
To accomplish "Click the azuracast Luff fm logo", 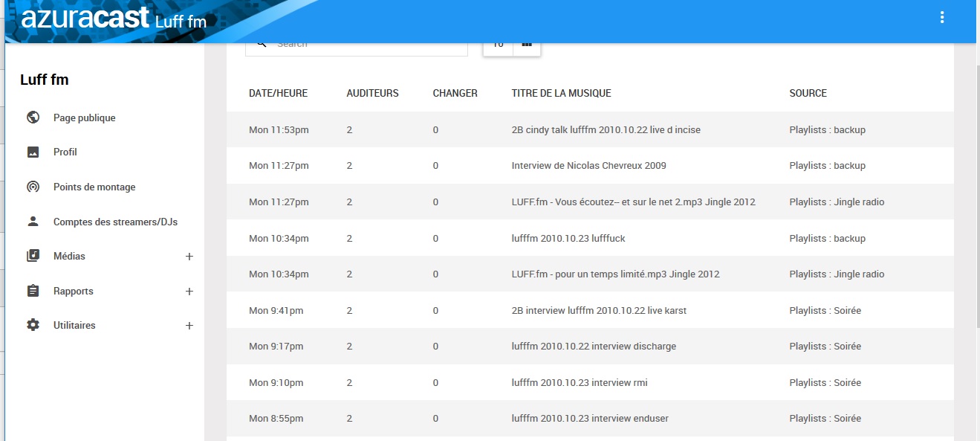I will pyautogui.click(x=84, y=20).
